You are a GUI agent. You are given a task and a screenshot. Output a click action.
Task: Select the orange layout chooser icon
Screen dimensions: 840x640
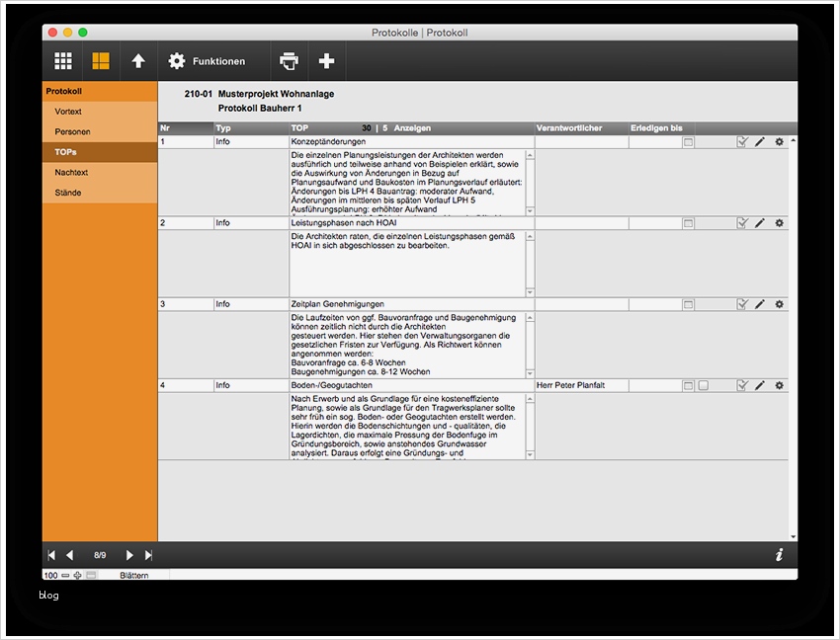(x=100, y=60)
